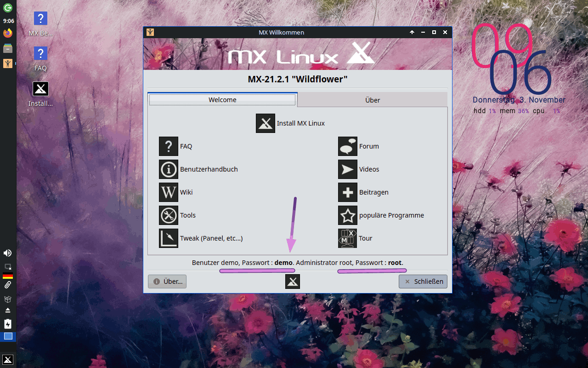The height and width of the screenshot is (368, 588).
Task: Close MX Willkommen with the titlebar X
Action: pos(445,32)
